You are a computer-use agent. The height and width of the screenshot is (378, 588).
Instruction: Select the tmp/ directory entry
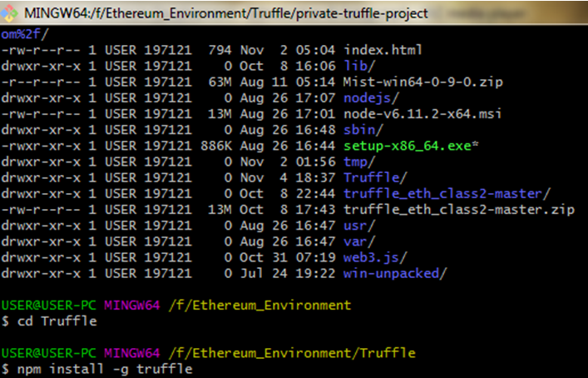coord(359,162)
